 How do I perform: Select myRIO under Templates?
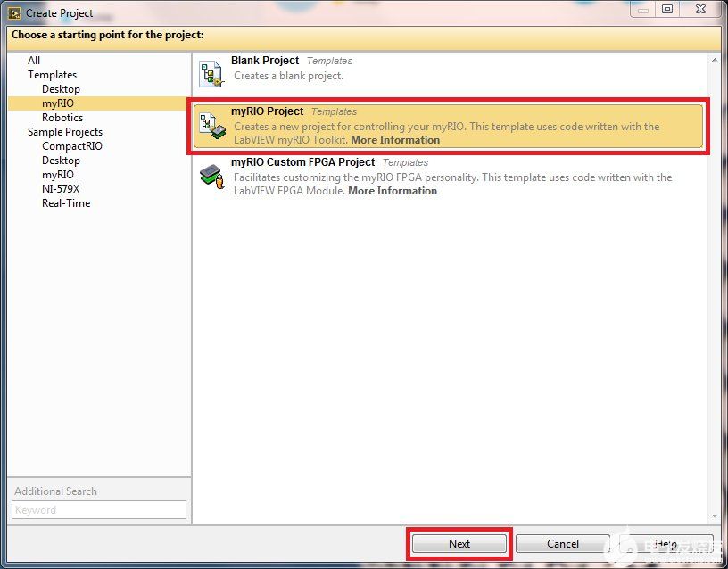click(58, 103)
